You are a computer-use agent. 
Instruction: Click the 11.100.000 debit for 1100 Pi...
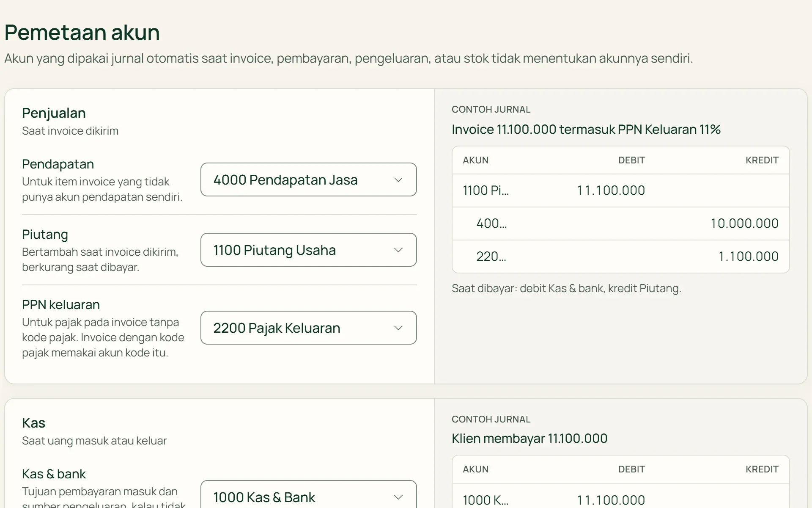tap(611, 190)
